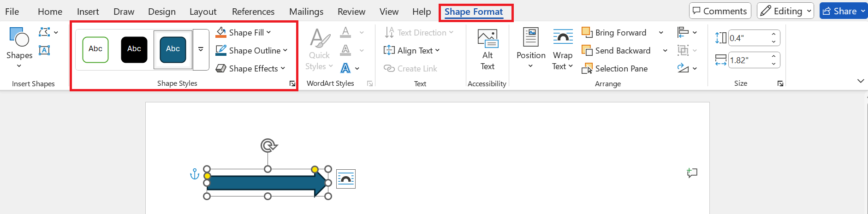Open the File tab
868x214 pixels.
click(12, 12)
